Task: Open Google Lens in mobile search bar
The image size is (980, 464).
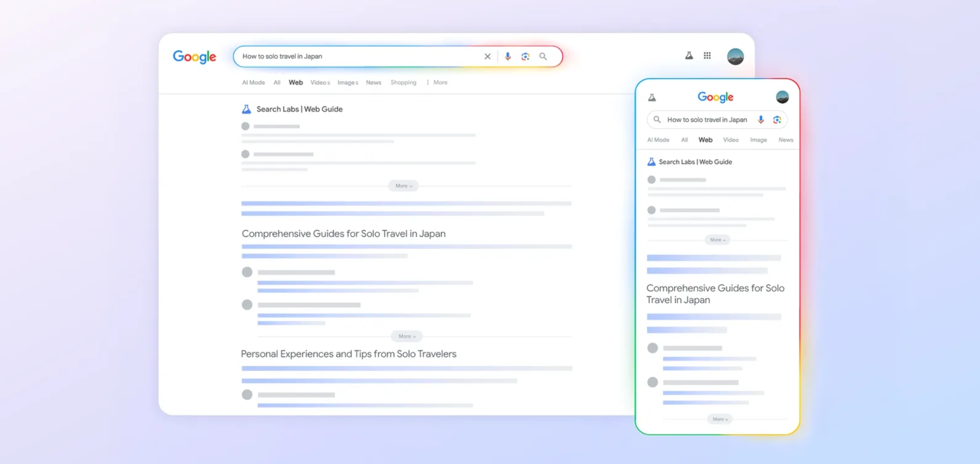Action: click(777, 120)
